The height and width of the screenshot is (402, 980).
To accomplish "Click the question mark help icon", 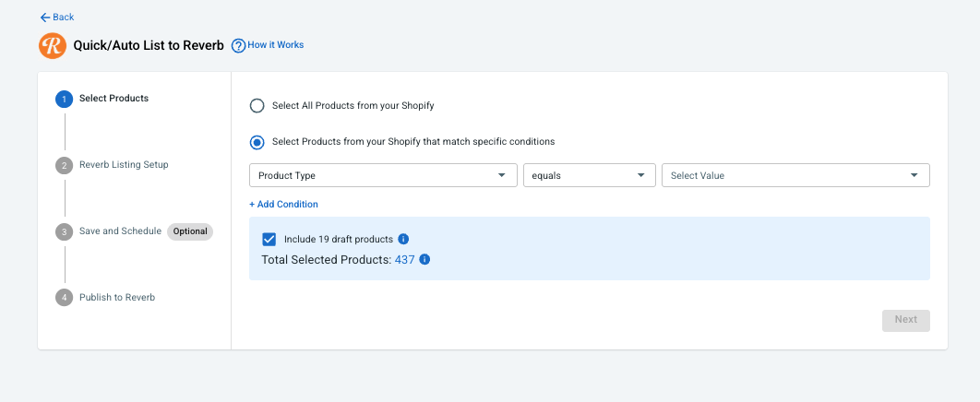I will tap(238, 45).
